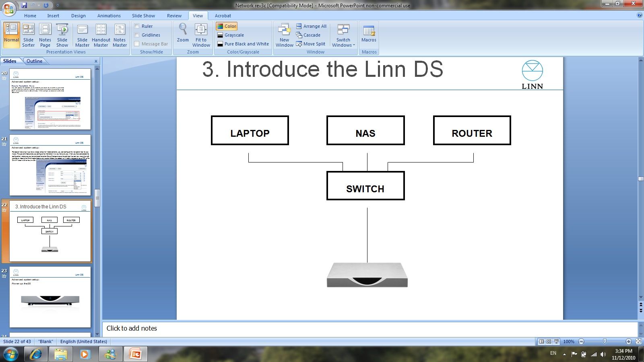The image size is (644, 362).
Task: Go to next slide arrow
Action: [641, 311]
